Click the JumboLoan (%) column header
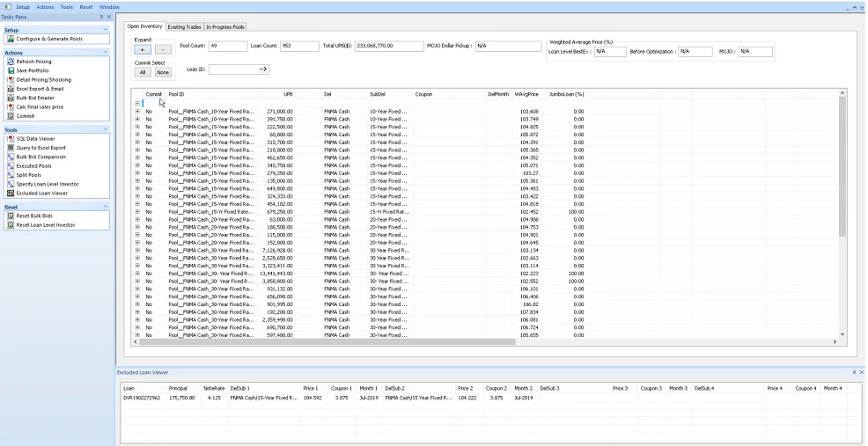 click(x=566, y=95)
